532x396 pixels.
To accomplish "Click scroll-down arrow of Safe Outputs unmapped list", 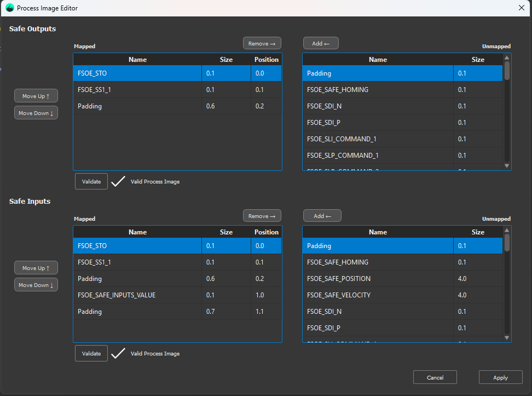I will [507, 165].
